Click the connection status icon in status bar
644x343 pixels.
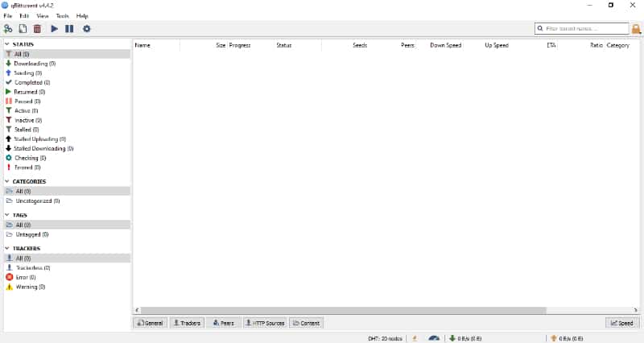point(415,338)
